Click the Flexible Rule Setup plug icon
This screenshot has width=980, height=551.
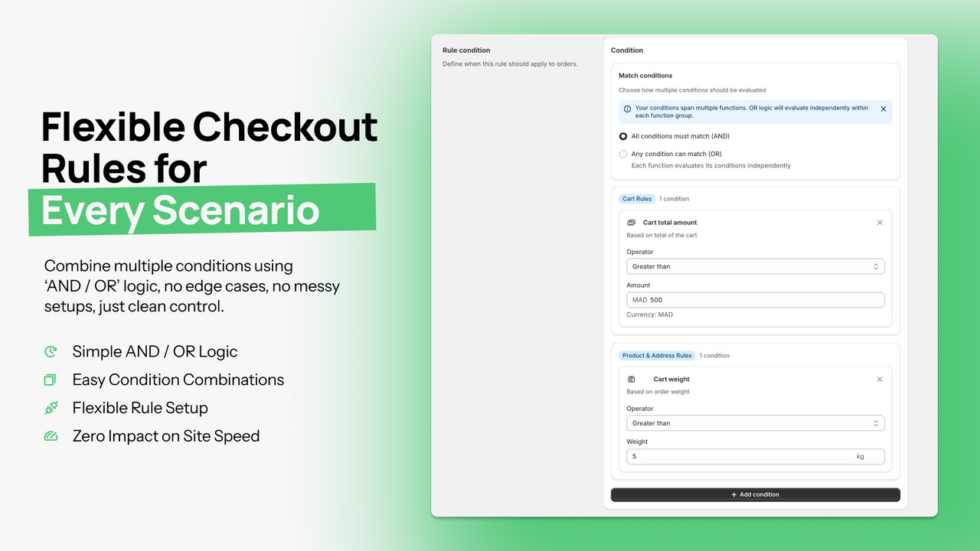point(51,408)
